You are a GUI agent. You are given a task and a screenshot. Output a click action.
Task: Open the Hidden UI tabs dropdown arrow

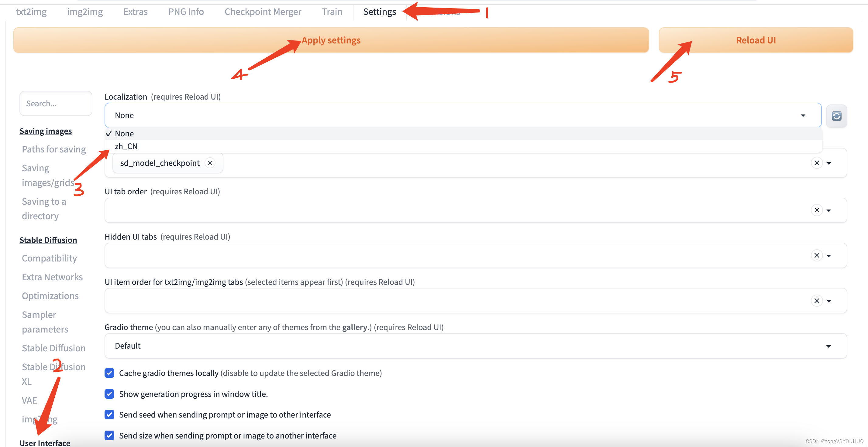[x=829, y=255]
